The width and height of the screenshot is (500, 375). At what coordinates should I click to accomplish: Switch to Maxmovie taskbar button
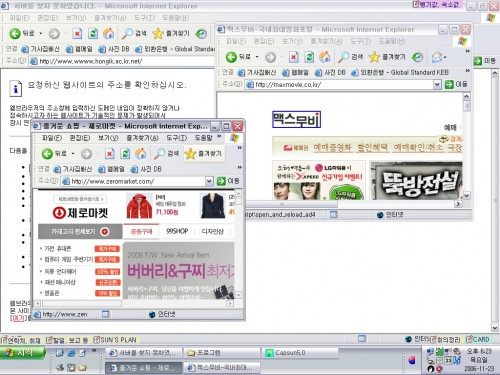(x=222, y=367)
